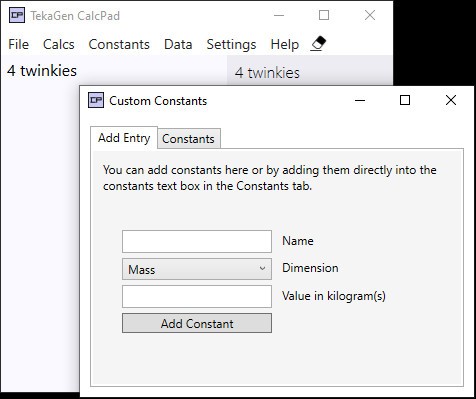This screenshot has width=476, height=399.
Task: Open the Settings menu
Action: (231, 45)
